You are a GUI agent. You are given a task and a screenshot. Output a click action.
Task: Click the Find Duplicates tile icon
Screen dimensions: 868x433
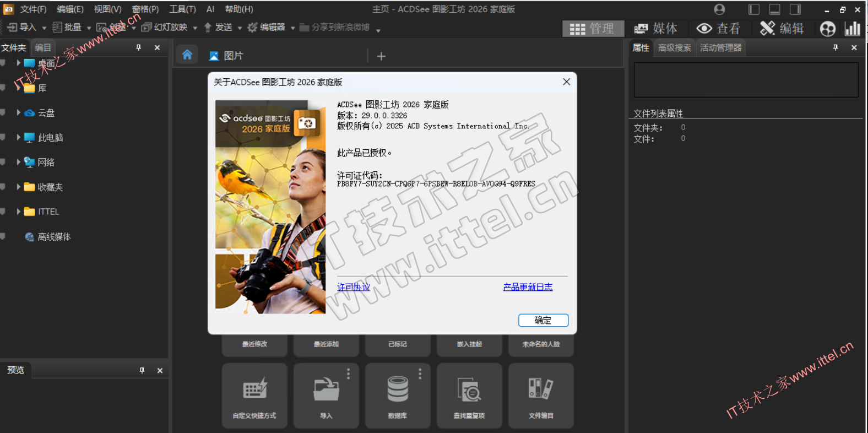point(469,390)
